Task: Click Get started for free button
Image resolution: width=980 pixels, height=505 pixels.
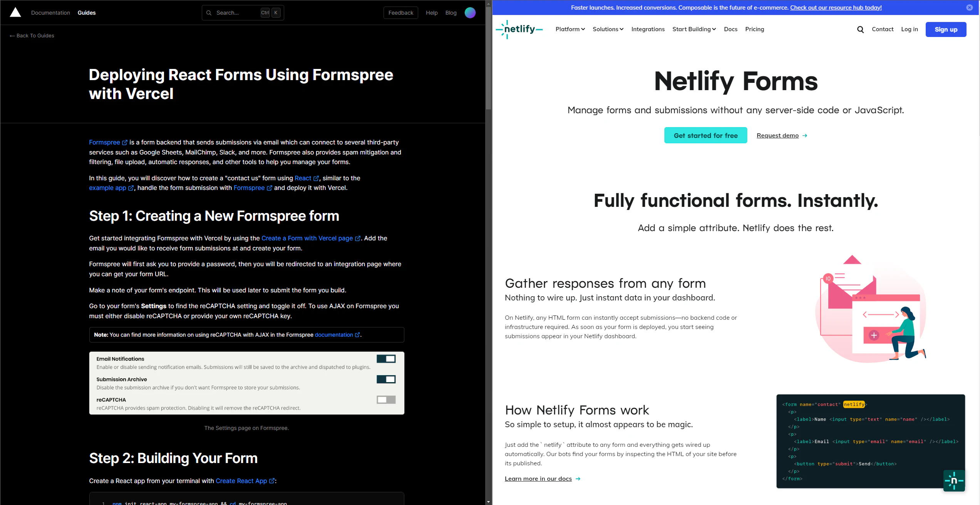Action: [x=706, y=135]
